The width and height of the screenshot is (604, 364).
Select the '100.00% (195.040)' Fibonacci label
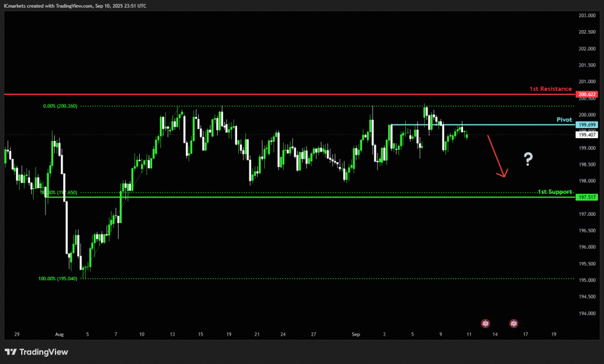tap(58, 278)
